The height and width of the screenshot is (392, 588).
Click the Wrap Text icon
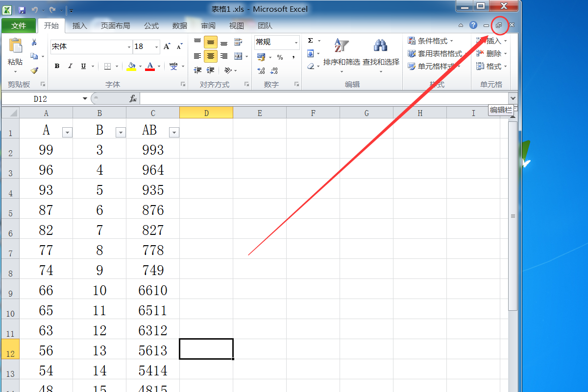click(238, 42)
